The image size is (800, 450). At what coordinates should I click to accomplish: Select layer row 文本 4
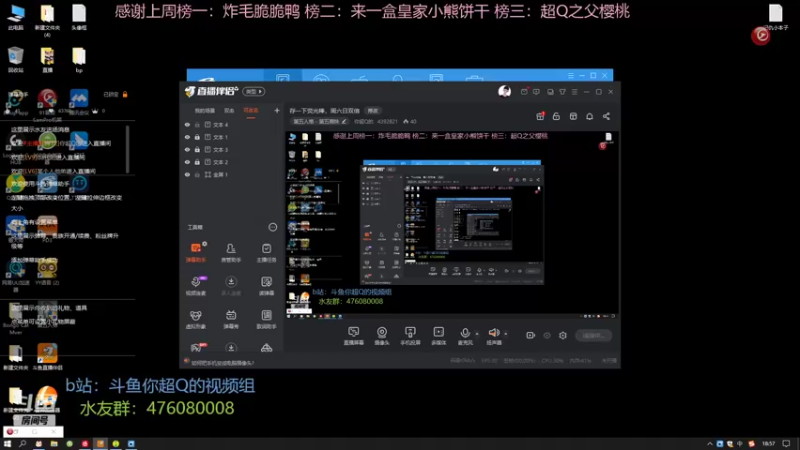coord(232,124)
